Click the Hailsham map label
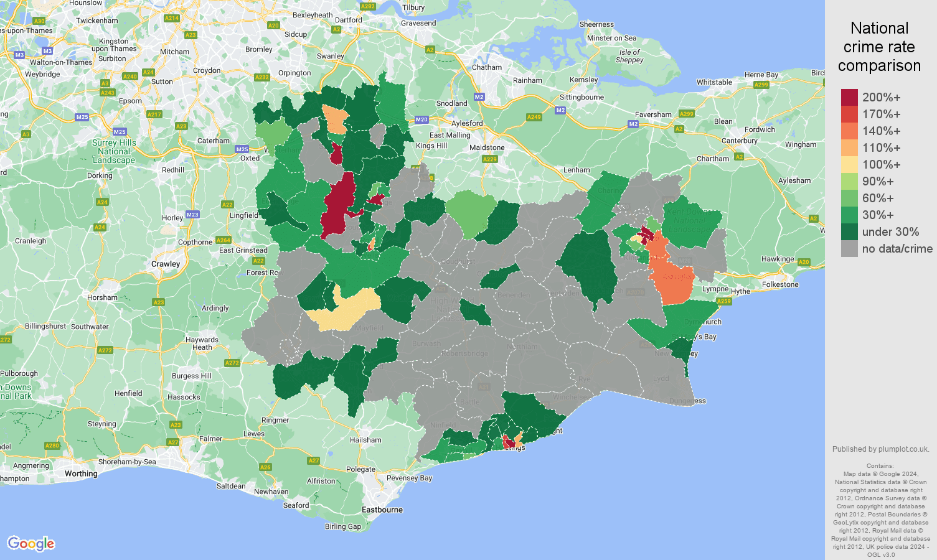The width and height of the screenshot is (937, 560). click(x=365, y=440)
